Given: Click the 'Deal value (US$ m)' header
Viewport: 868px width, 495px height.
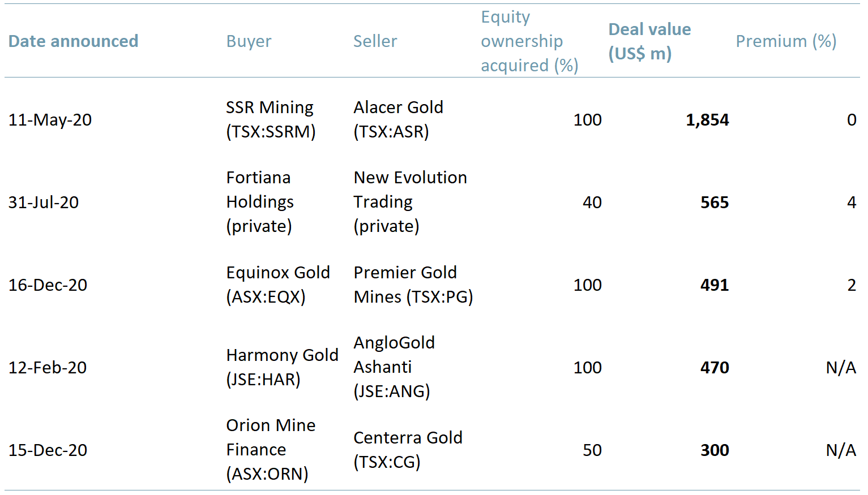Looking at the screenshot, I should tap(649, 41).
